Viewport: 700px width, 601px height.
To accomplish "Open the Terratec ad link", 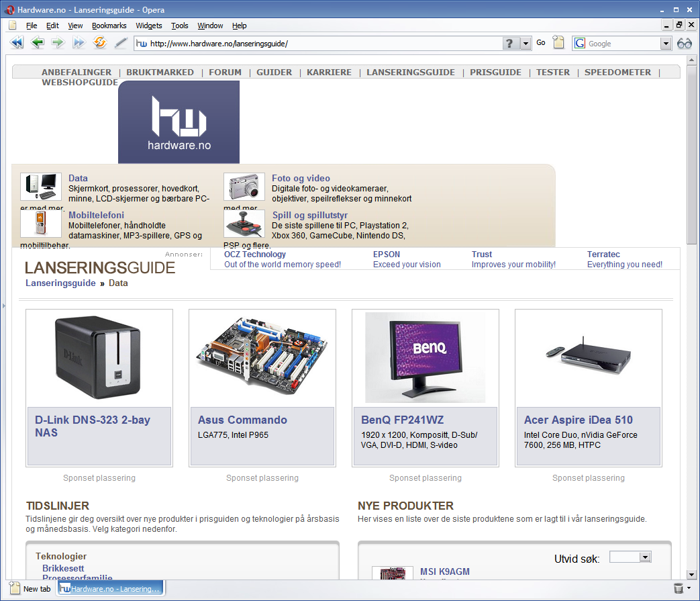I will click(x=603, y=254).
